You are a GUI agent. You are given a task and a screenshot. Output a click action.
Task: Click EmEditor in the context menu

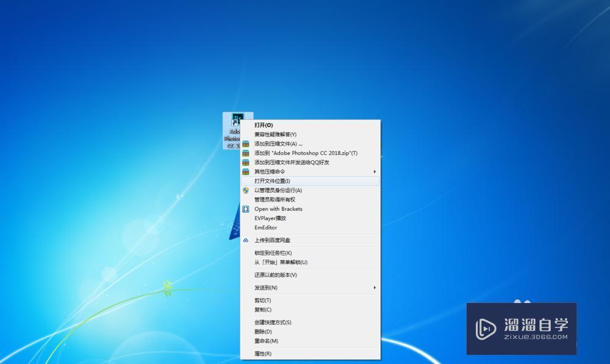(265, 227)
